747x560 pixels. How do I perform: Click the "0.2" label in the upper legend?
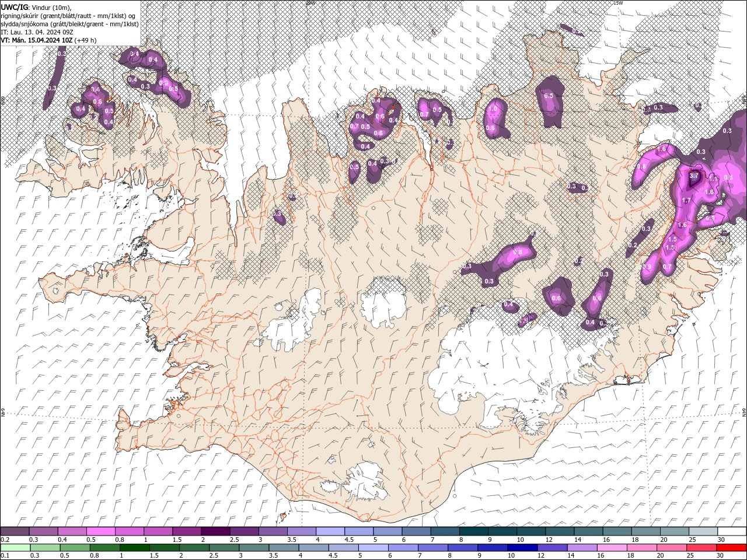click(5, 540)
